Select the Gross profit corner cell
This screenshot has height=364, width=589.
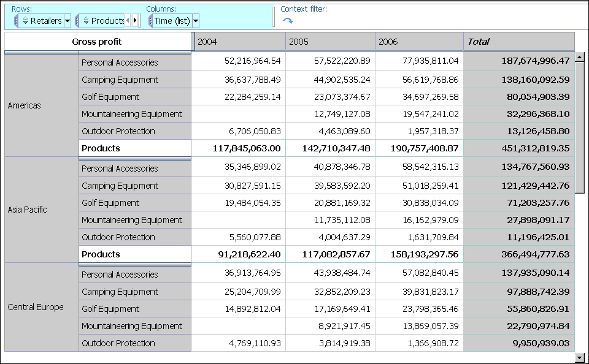tap(98, 42)
